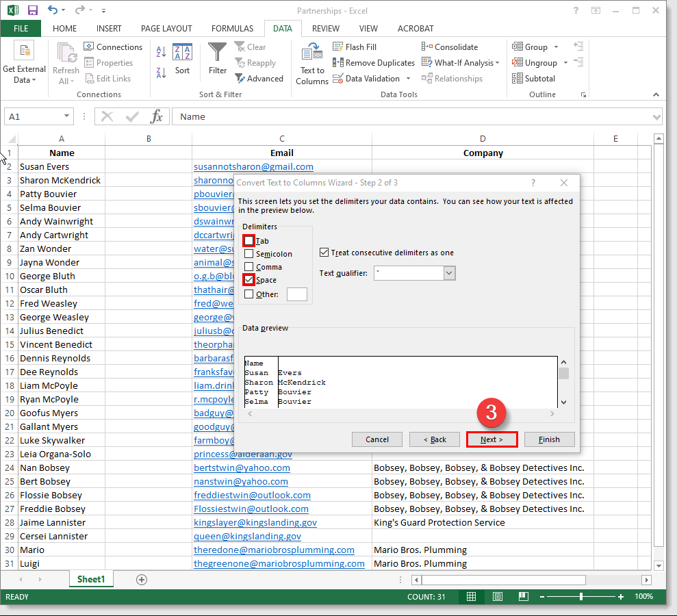Open the FILE tab

[21, 29]
